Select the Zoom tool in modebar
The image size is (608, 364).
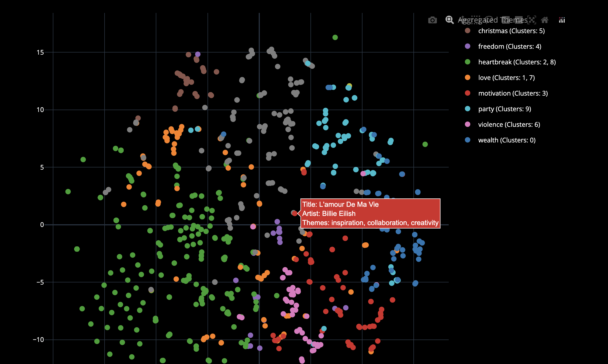coord(449,20)
